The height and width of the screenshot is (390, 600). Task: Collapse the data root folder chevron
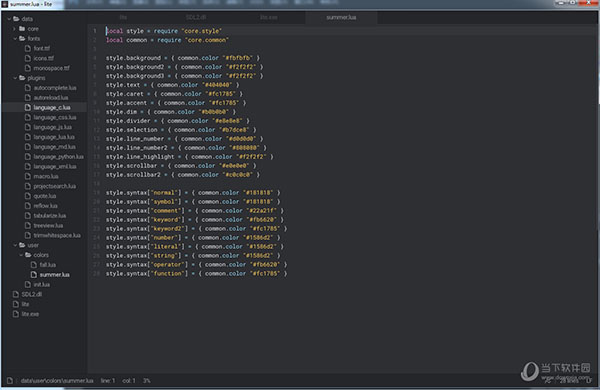click(9, 19)
